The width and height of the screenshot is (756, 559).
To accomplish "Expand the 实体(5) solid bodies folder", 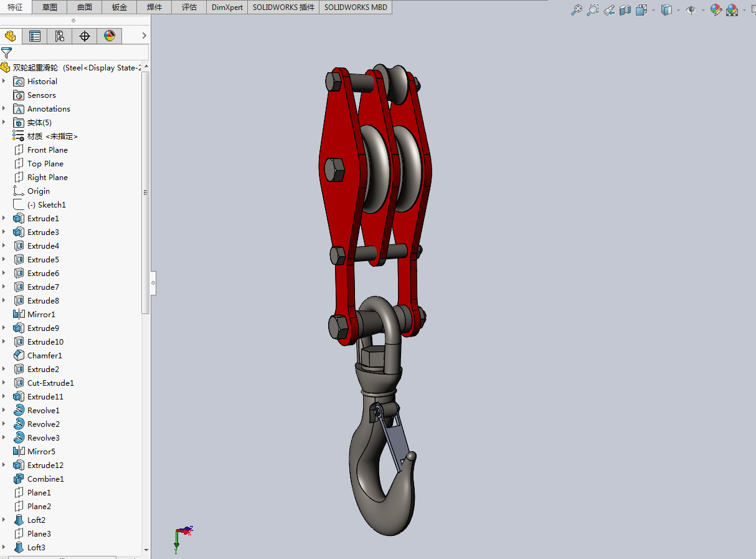I will pyautogui.click(x=4, y=122).
